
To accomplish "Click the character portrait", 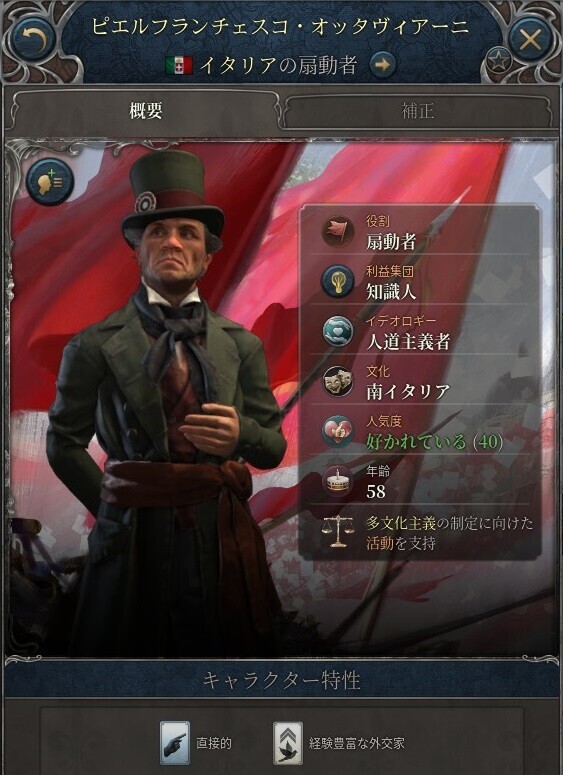I will pyautogui.click(x=163, y=395).
